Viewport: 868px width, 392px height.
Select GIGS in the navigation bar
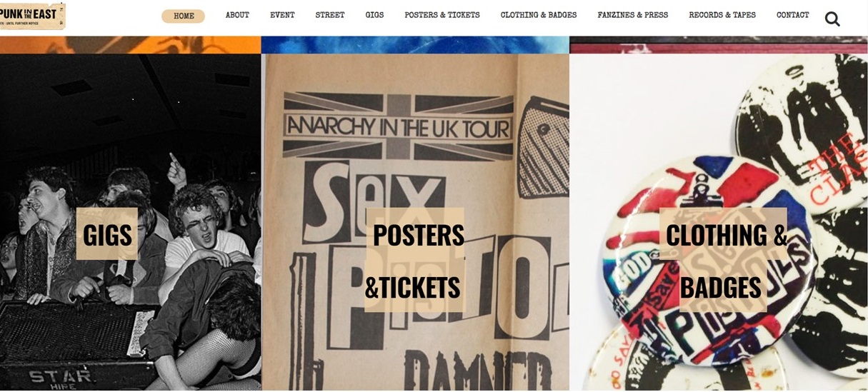(374, 15)
